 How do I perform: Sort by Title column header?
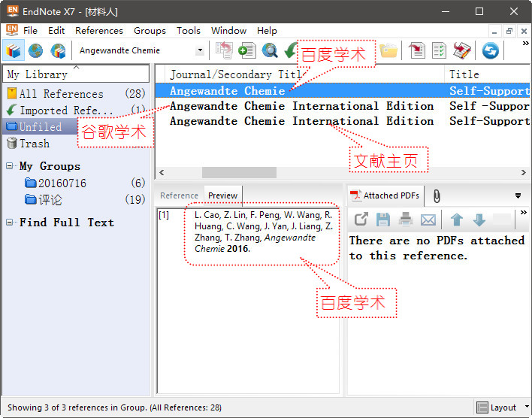488,74
